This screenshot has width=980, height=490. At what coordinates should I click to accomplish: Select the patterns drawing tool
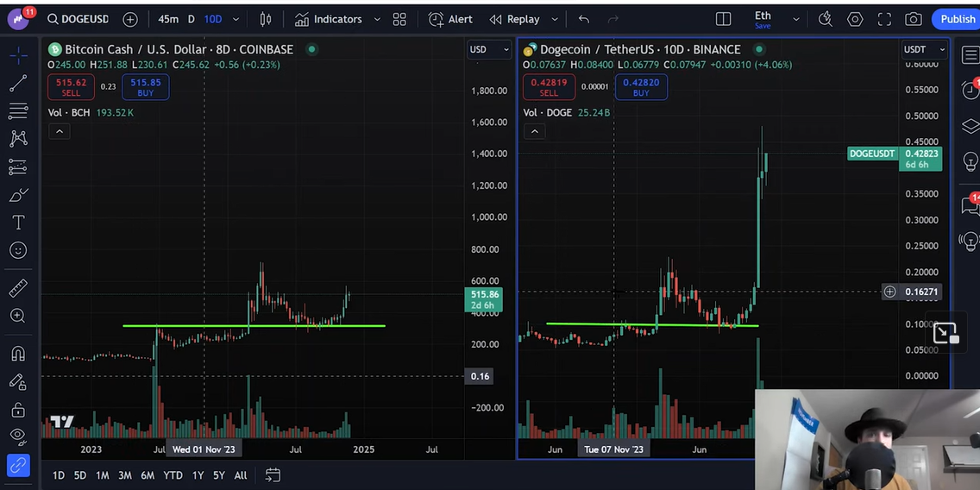pyautogui.click(x=18, y=139)
